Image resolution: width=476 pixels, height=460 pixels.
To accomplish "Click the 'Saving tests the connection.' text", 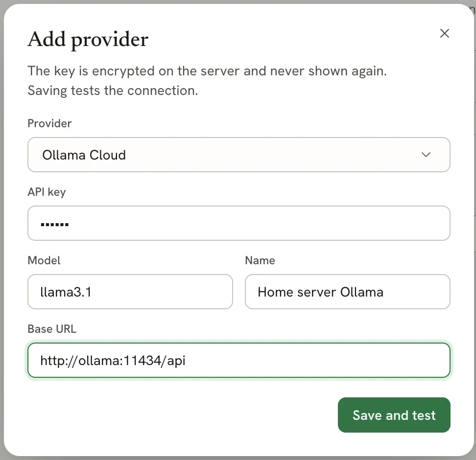I will pos(113,91).
